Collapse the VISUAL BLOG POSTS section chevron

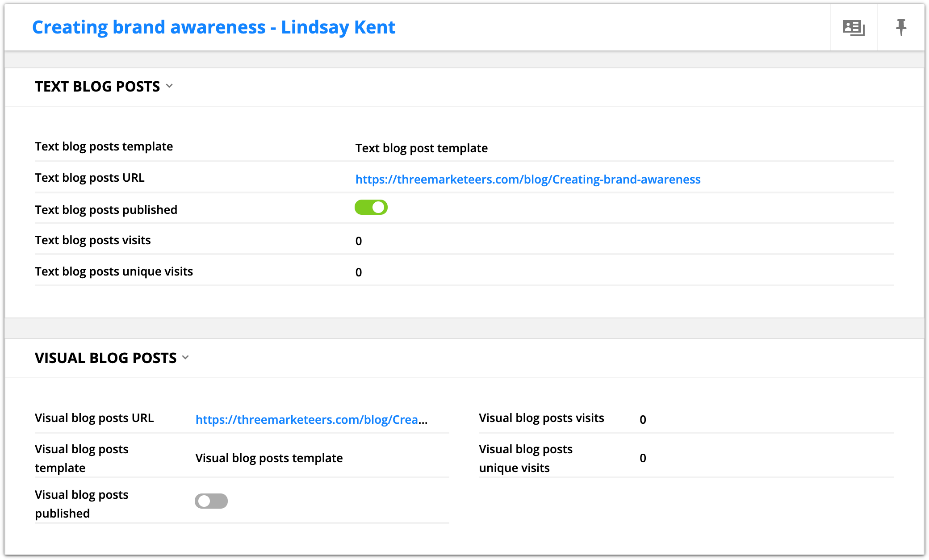pyautogui.click(x=186, y=357)
